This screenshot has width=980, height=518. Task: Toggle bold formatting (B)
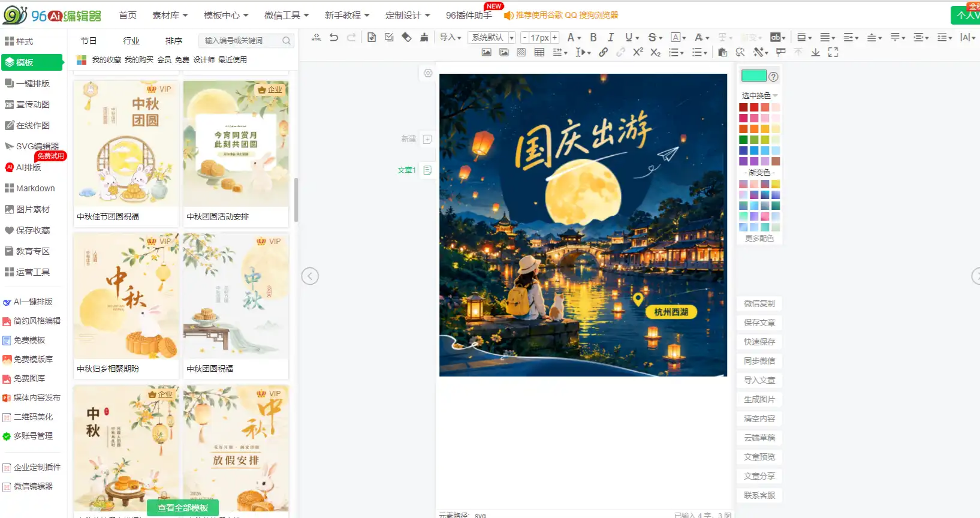(x=593, y=37)
